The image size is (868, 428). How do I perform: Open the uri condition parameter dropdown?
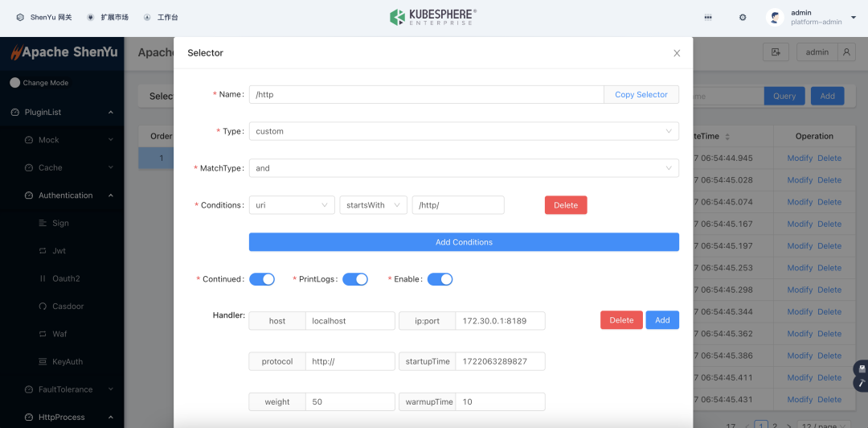(x=292, y=205)
